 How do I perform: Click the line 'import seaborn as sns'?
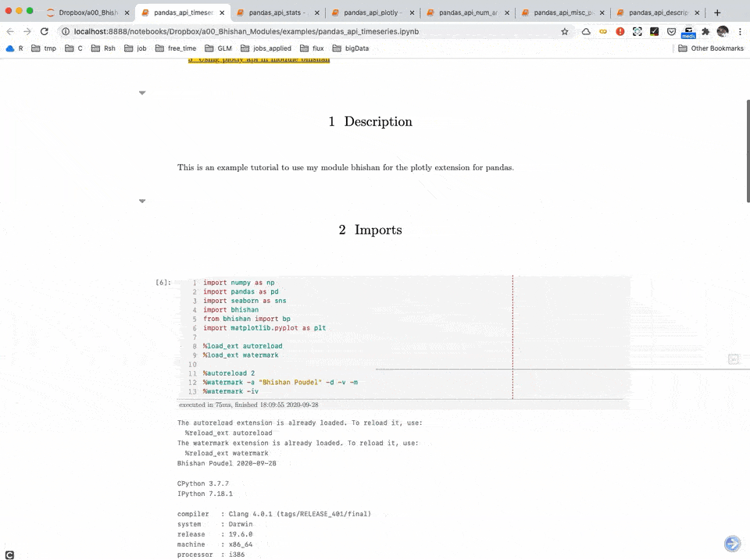point(245,301)
